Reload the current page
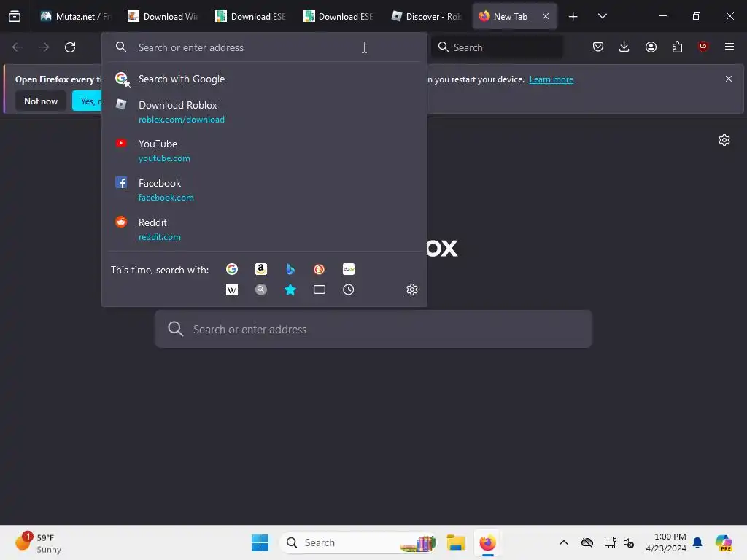The height and width of the screenshot is (560, 747). pos(70,47)
